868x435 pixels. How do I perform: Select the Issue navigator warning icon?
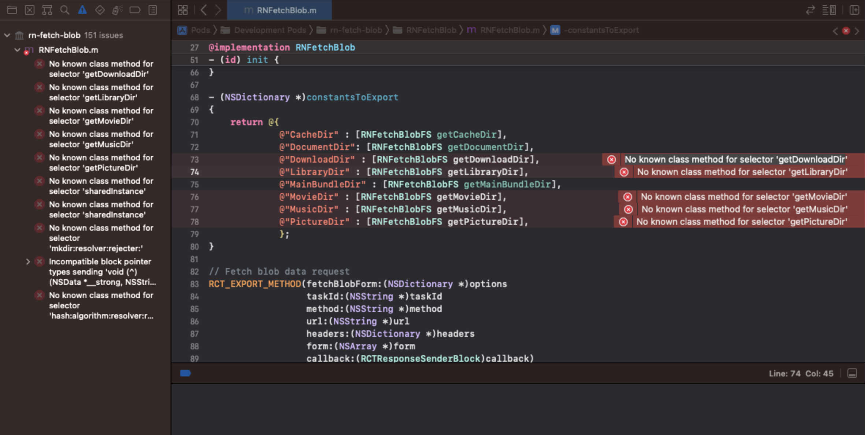click(82, 10)
